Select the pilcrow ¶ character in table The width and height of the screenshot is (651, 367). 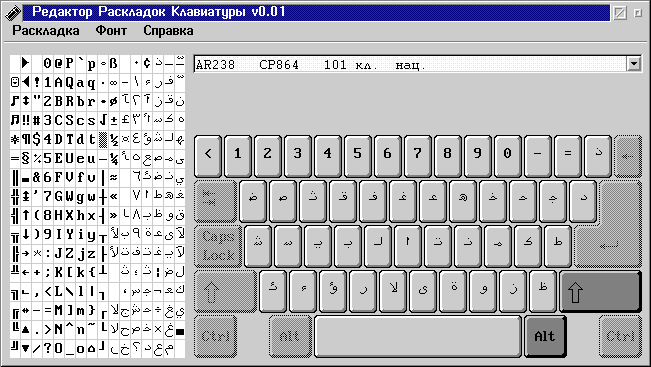pyautogui.click(x=26, y=139)
